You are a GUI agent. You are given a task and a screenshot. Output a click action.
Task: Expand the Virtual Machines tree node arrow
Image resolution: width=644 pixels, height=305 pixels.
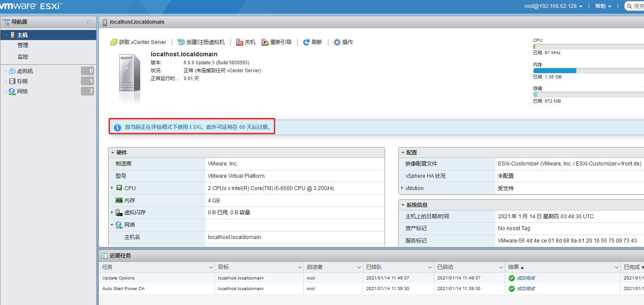pyautogui.click(x=6, y=71)
